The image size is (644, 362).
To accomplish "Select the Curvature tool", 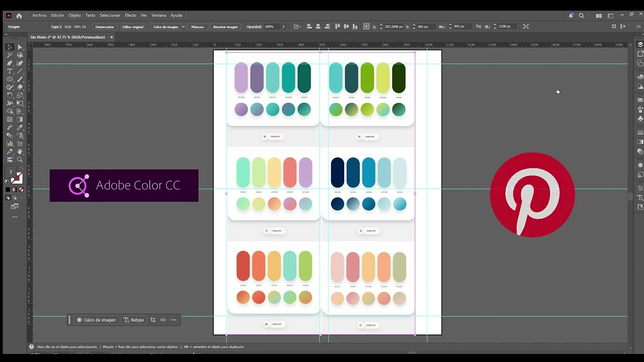I will tap(20, 63).
